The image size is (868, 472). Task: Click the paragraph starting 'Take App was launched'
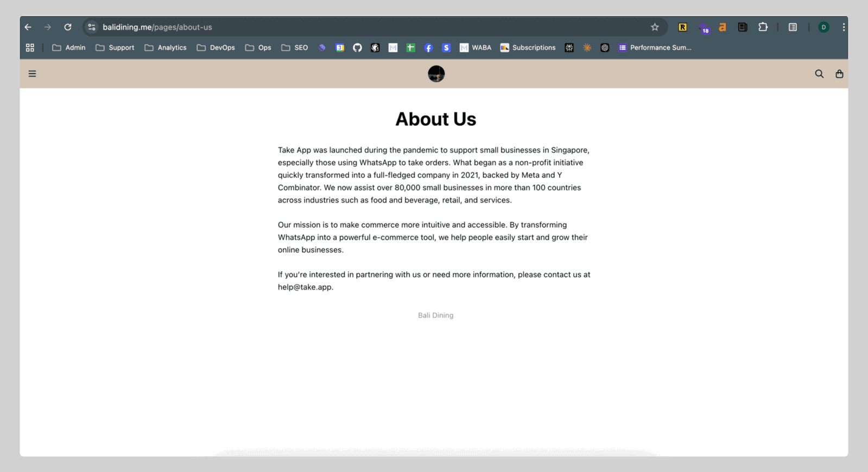[434, 175]
